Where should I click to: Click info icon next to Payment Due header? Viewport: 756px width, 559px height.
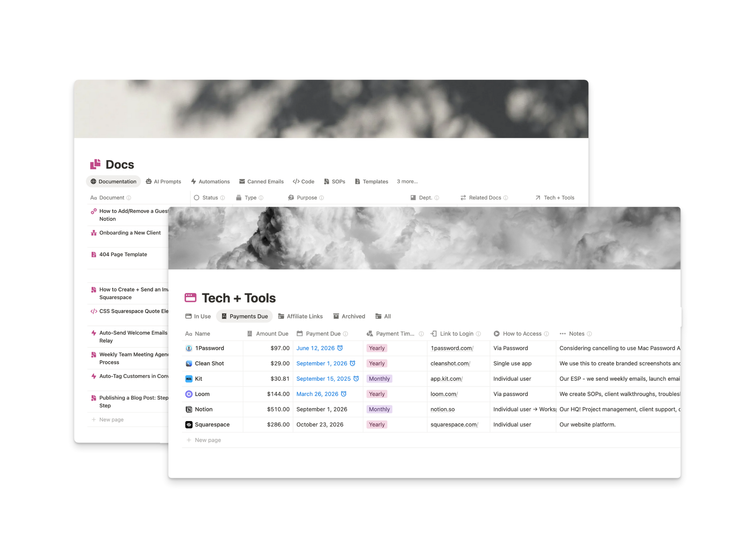pyautogui.click(x=345, y=334)
